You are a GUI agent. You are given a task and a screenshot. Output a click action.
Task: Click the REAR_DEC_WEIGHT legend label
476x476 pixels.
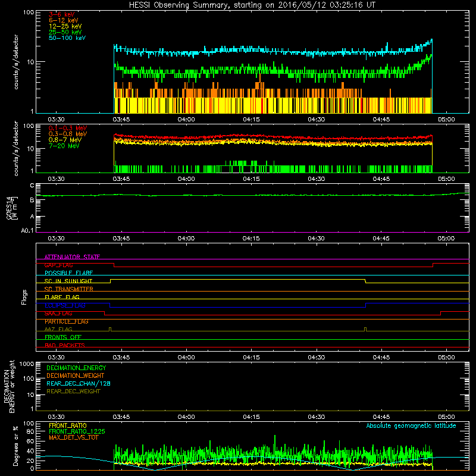tap(73, 392)
